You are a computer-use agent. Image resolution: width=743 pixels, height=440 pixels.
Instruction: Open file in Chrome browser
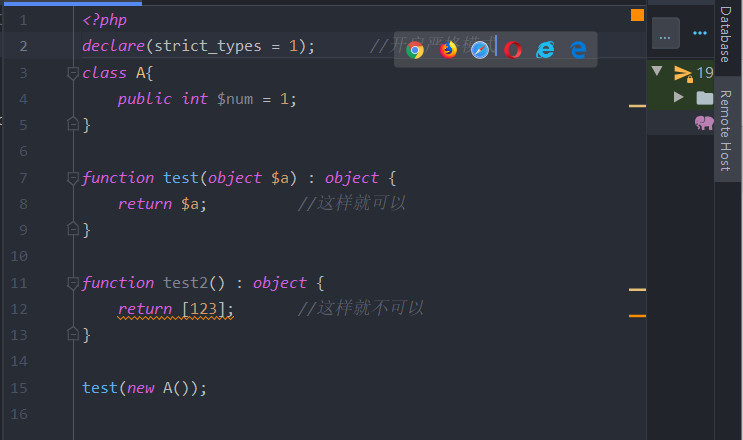tap(415, 50)
